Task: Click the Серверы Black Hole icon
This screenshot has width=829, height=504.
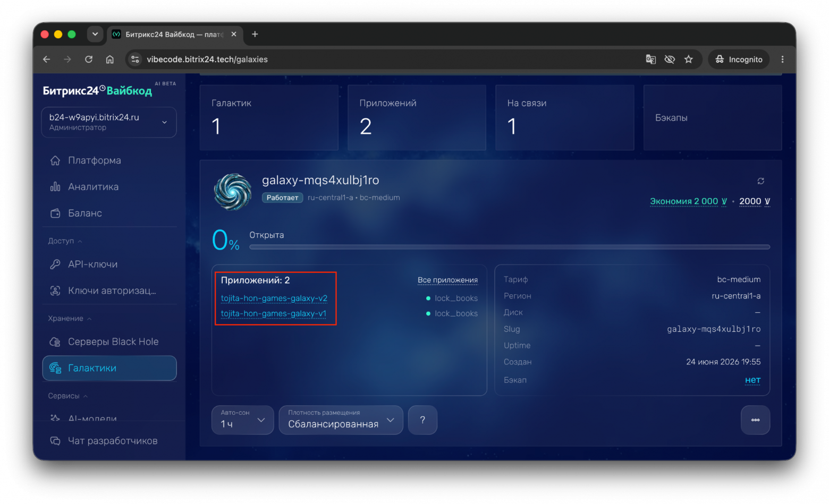Action: (x=55, y=342)
